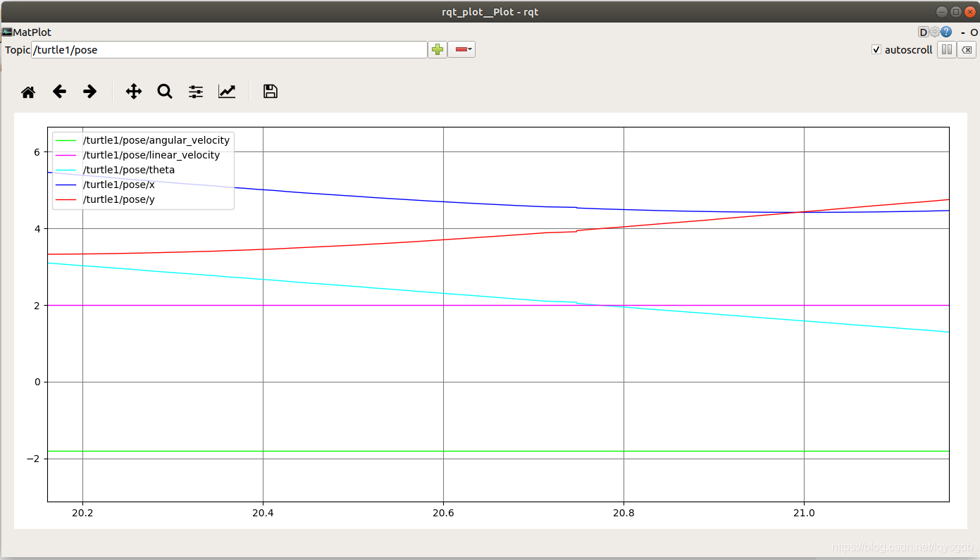Click the x-axis tick label 20.4
Screen dimensions: 980x560
coord(263,513)
